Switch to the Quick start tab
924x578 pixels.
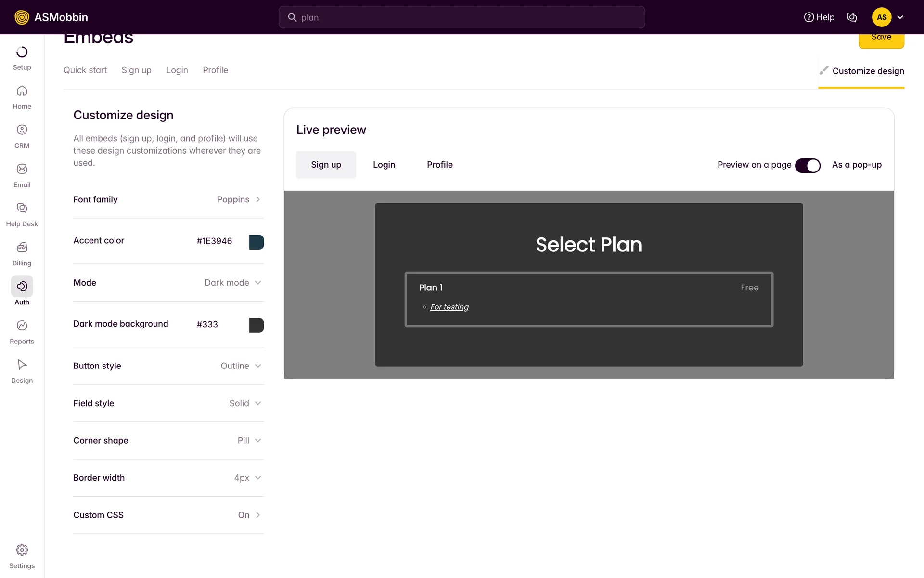[85, 70]
